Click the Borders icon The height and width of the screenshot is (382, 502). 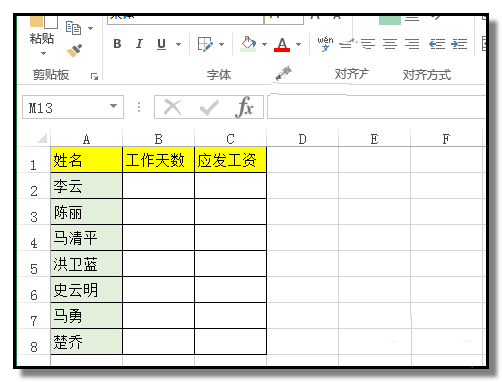pos(205,44)
